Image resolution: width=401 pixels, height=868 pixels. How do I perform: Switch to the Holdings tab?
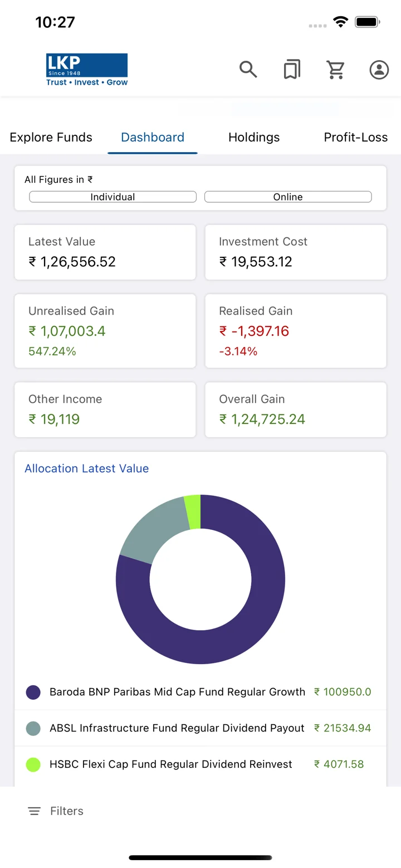pyautogui.click(x=254, y=137)
